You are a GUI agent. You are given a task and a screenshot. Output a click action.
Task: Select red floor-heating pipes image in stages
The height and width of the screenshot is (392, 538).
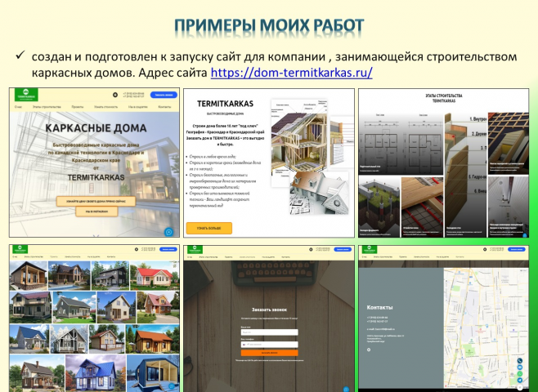pyautogui.click(x=422, y=207)
